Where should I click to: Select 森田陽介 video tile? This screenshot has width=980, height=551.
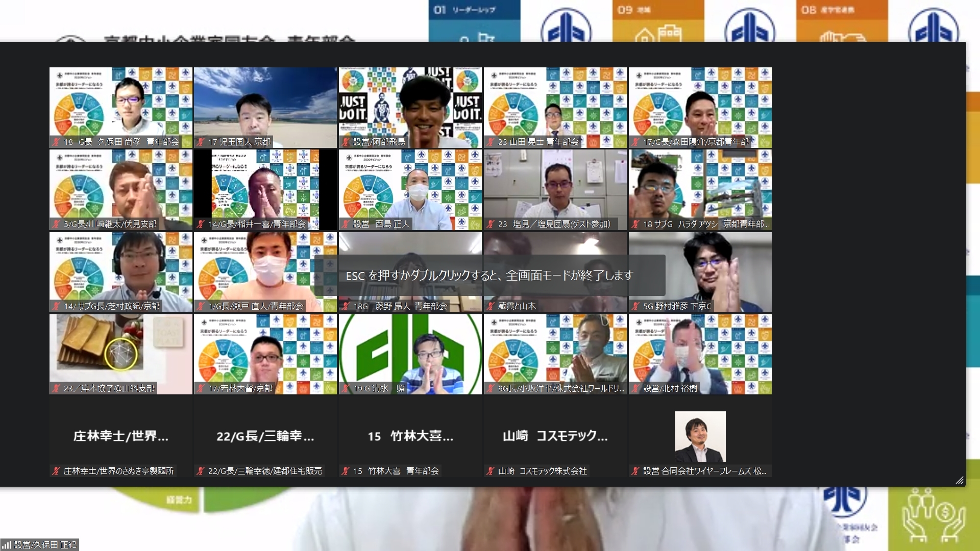(x=700, y=108)
